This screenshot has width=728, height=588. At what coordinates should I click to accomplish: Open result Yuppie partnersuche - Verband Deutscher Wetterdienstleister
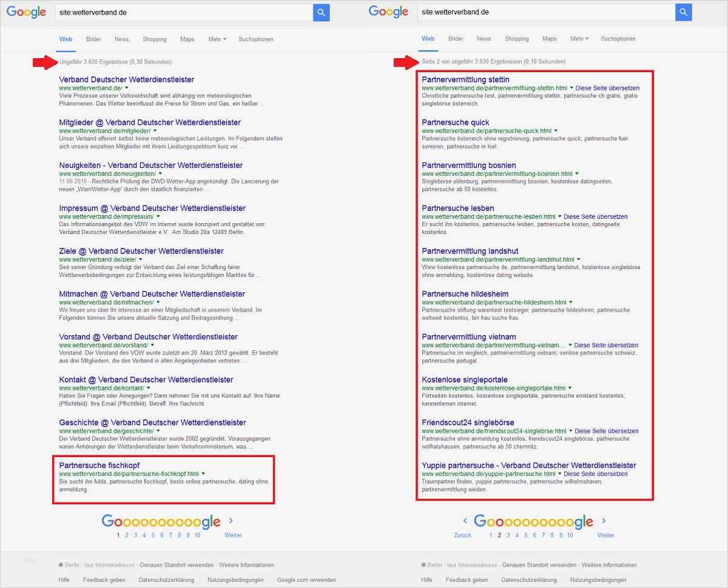pyautogui.click(x=529, y=465)
